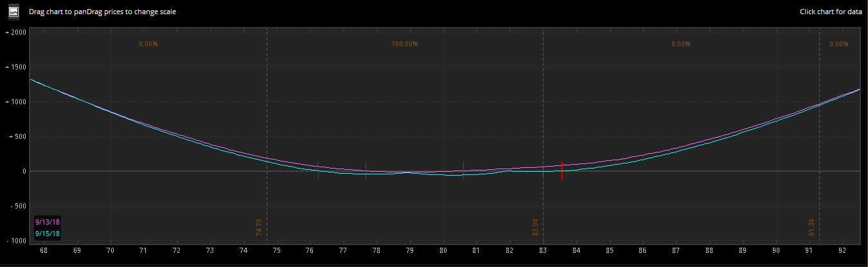The height and width of the screenshot is (267, 868).
Task: Click price 87 on the horizontal axis
Action: 676,251
